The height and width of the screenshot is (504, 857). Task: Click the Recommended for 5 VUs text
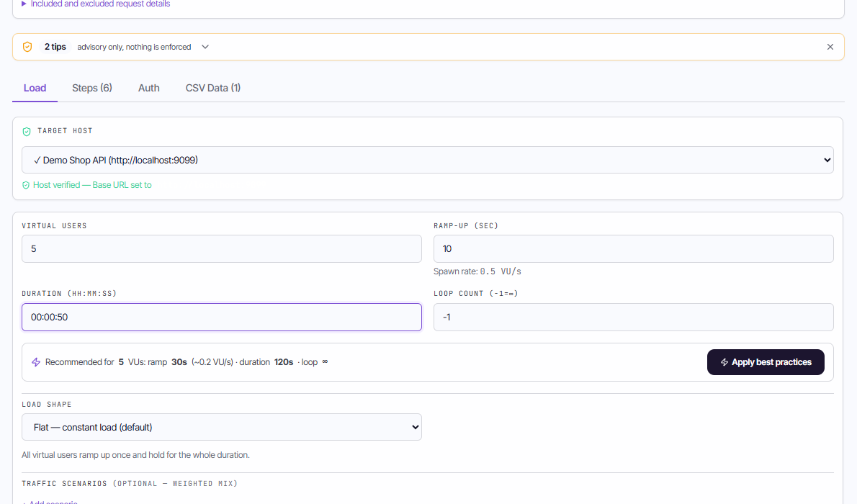pyautogui.click(x=187, y=362)
